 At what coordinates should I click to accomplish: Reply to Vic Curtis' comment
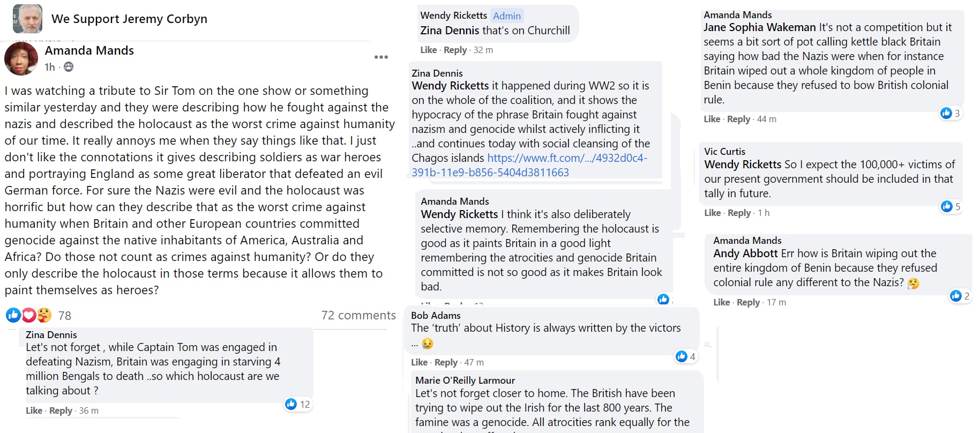click(x=739, y=213)
